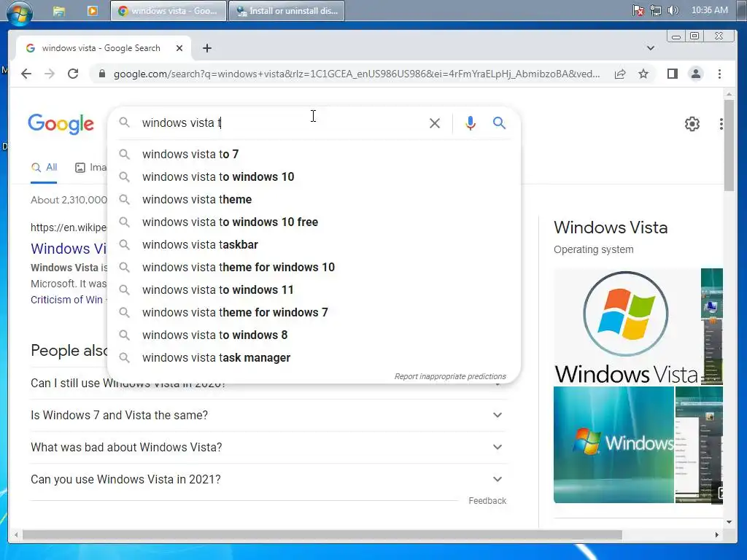Viewport: 747px width, 560px height.
Task: Open the Chrome profile avatar icon
Action: pos(695,74)
